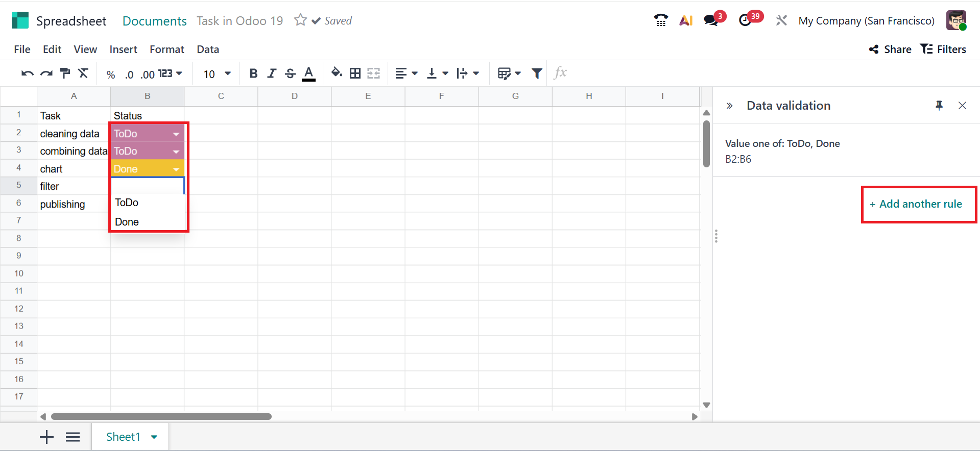The width and height of the screenshot is (980, 451).
Task: Toggle the filter funnel tool
Action: [537, 73]
